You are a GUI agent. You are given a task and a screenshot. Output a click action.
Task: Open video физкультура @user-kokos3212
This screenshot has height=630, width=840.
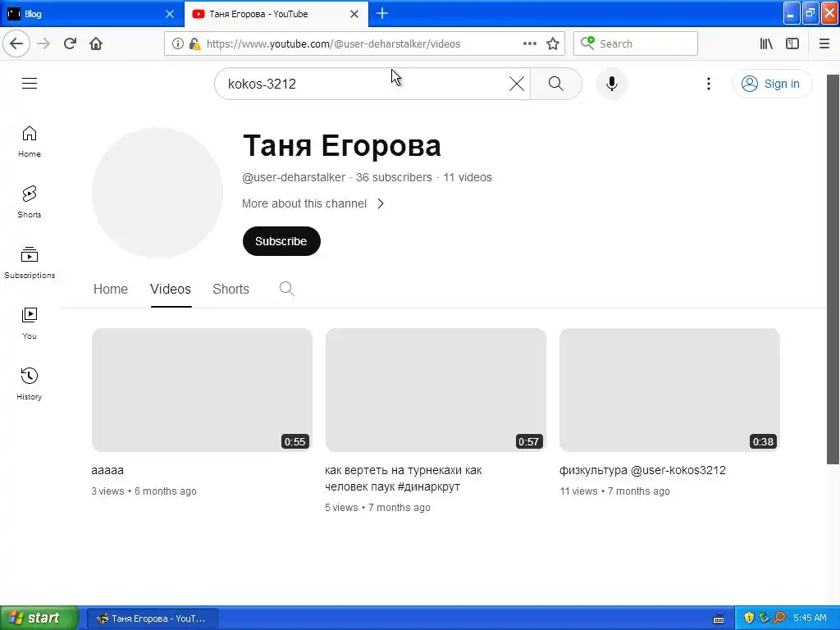tap(642, 470)
